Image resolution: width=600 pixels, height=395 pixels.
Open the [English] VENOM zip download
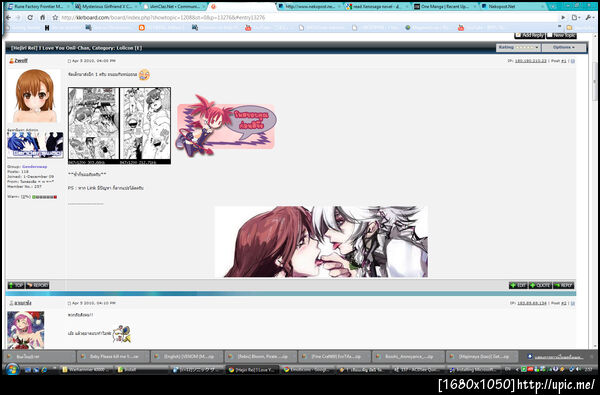coord(187,356)
